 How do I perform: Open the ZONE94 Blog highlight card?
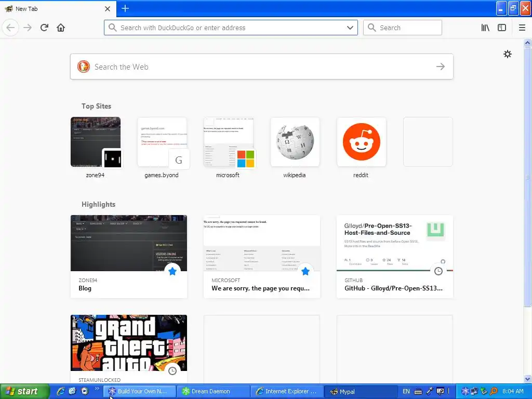click(x=129, y=257)
